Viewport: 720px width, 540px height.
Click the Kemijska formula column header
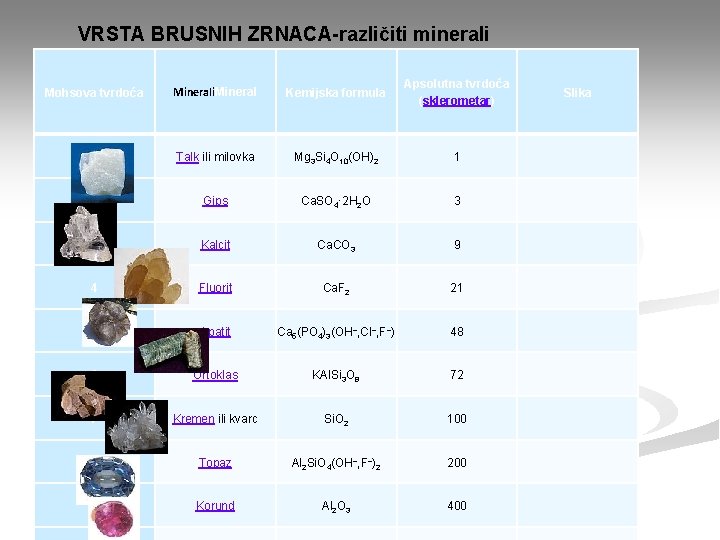point(336,93)
